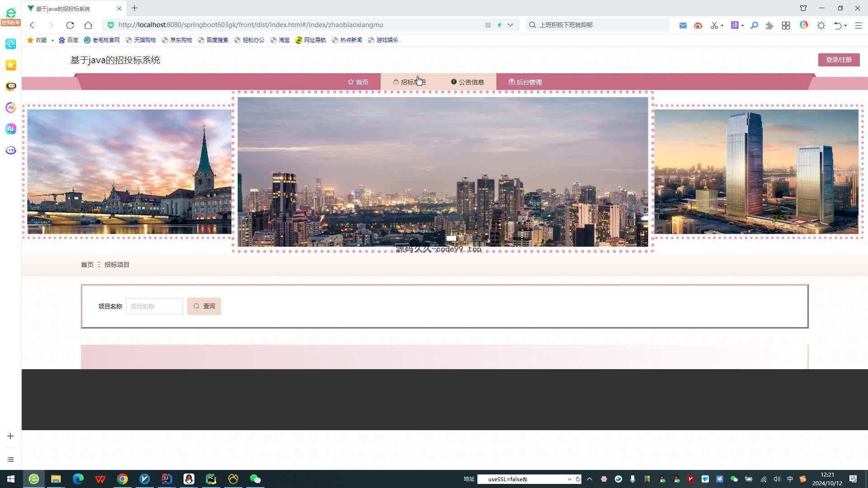Reload the page with refresh icon
Viewport: 868px width, 488px height.
point(70,25)
